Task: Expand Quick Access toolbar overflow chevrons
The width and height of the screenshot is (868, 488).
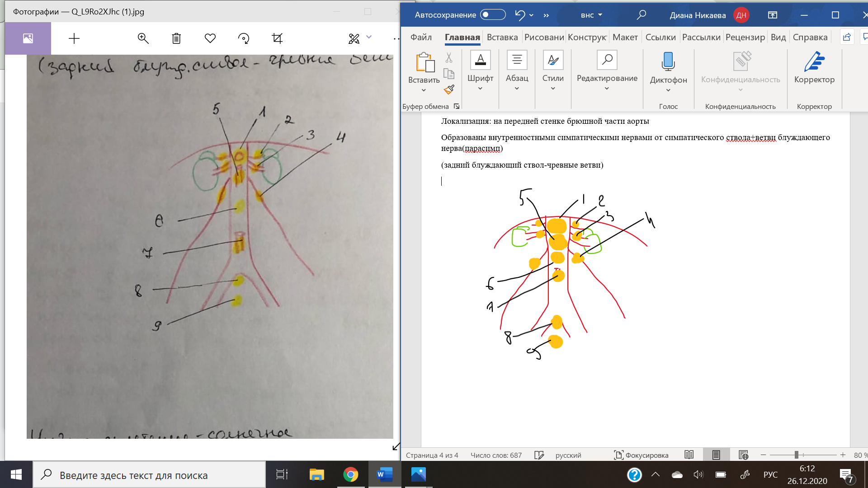Action: [x=546, y=15]
